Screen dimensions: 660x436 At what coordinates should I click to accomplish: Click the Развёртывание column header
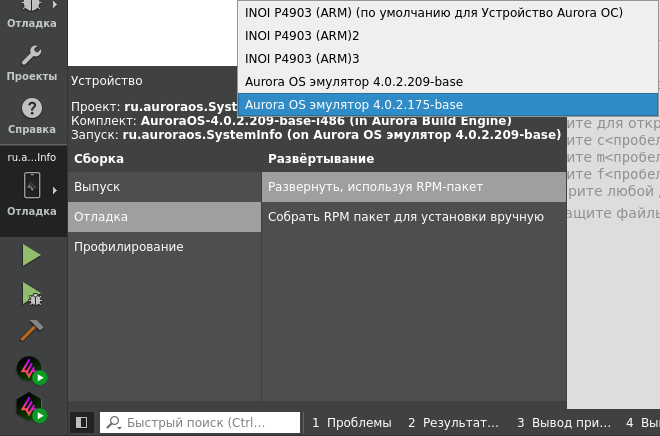tap(321, 159)
